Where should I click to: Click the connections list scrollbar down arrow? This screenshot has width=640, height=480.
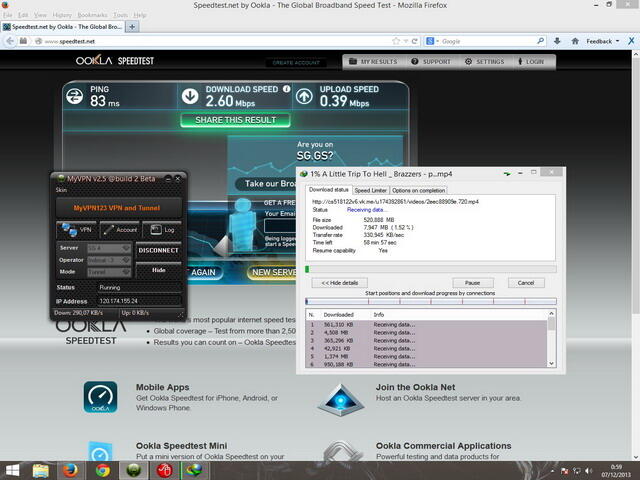[551, 363]
